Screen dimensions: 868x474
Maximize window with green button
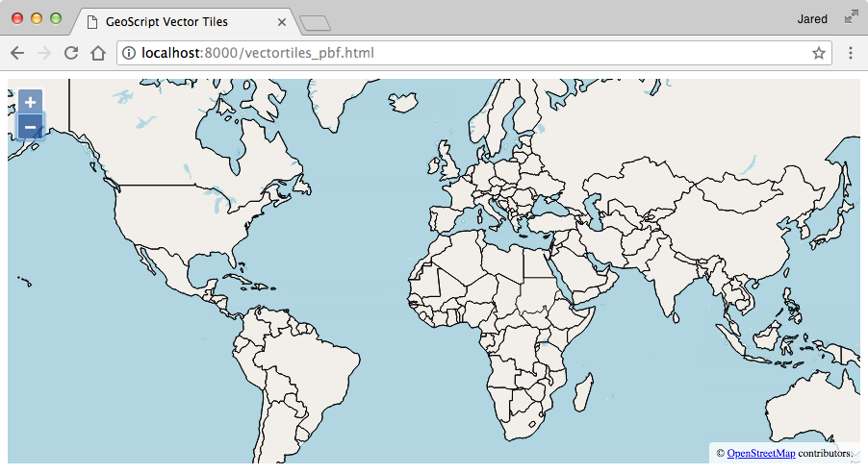click(x=56, y=18)
